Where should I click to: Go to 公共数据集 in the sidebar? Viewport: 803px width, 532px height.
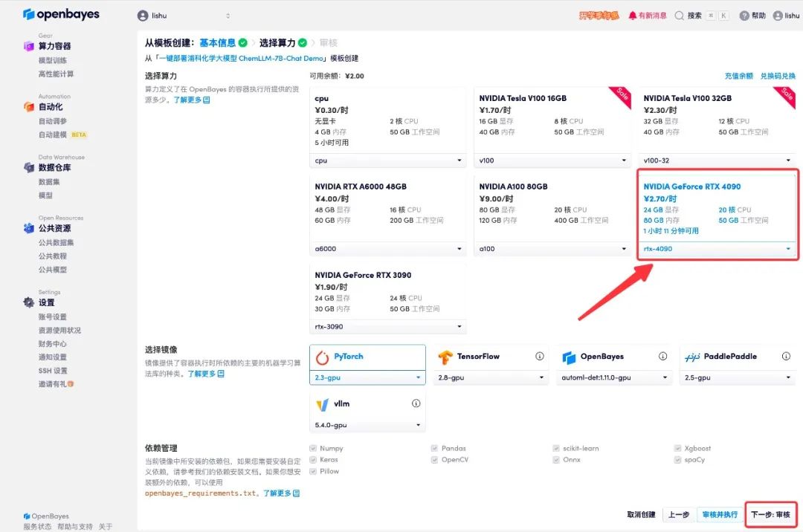[57, 242]
